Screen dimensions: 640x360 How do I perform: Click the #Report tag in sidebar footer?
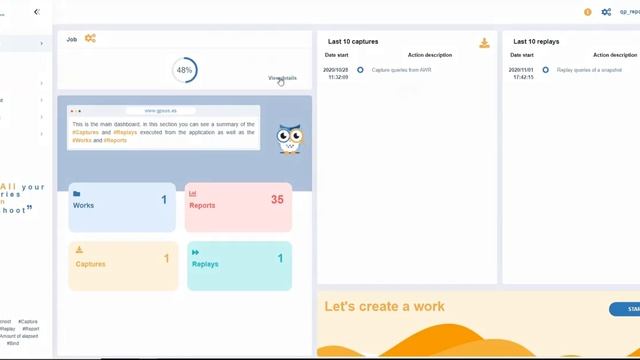tap(31, 329)
